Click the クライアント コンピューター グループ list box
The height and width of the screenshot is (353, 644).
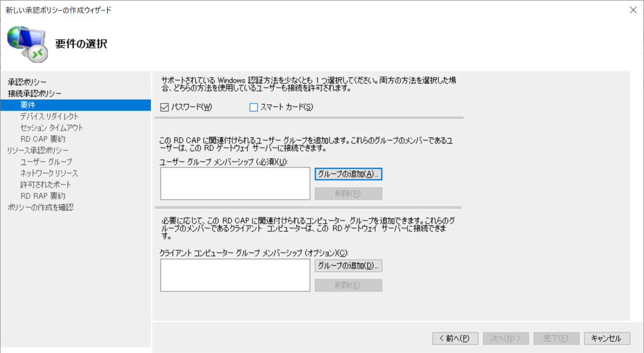(235, 275)
